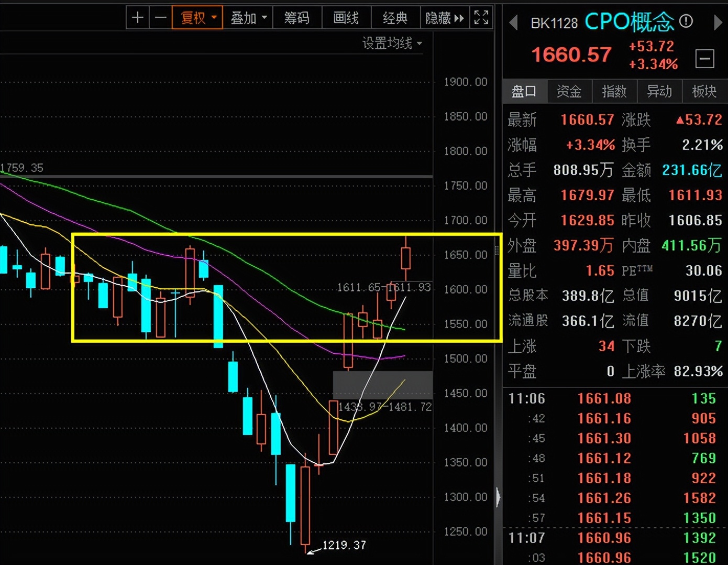Screen dimensions: 728x565
Task: Go to next sector with right arrow
Action: (718, 23)
